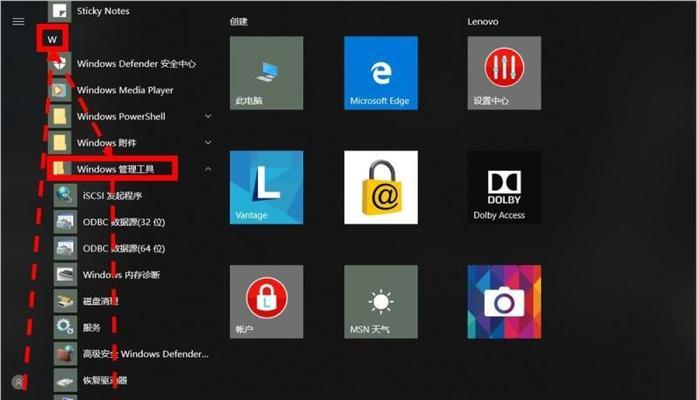Select Windows Defender 安全中心 label
Viewport: 697px width, 400px height.
[x=136, y=64]
